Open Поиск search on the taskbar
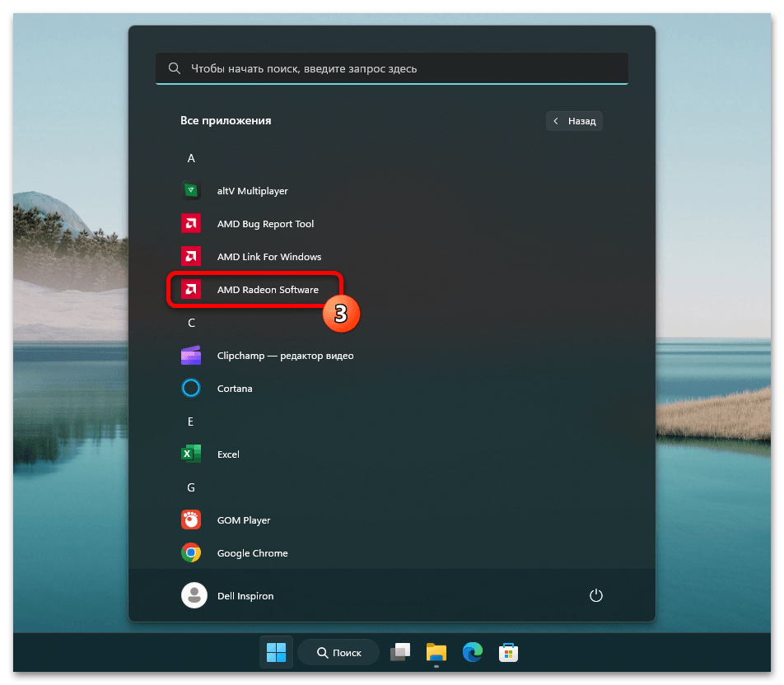The image size is (784, 685). 338,653
